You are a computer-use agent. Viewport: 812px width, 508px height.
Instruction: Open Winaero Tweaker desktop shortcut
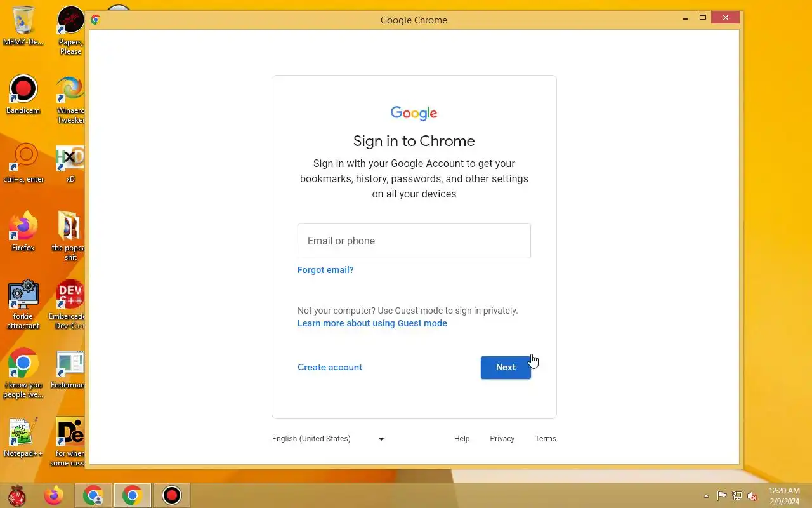(70, 100)
